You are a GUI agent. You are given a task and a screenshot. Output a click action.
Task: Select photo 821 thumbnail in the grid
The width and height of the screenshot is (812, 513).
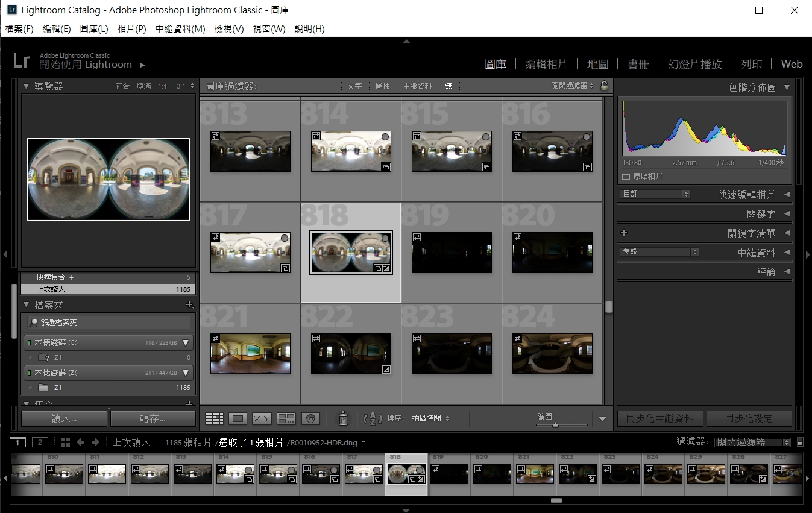click(250, 353)
